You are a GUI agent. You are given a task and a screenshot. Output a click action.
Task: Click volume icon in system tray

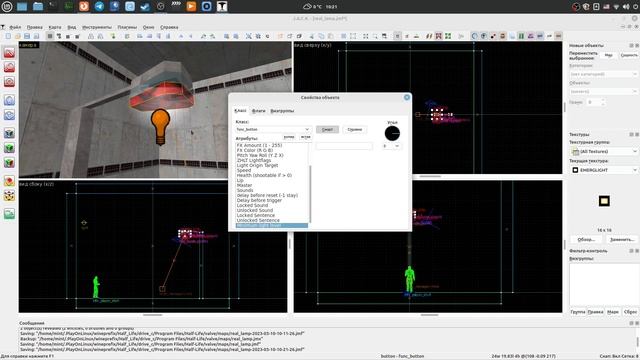pos(626,7)
